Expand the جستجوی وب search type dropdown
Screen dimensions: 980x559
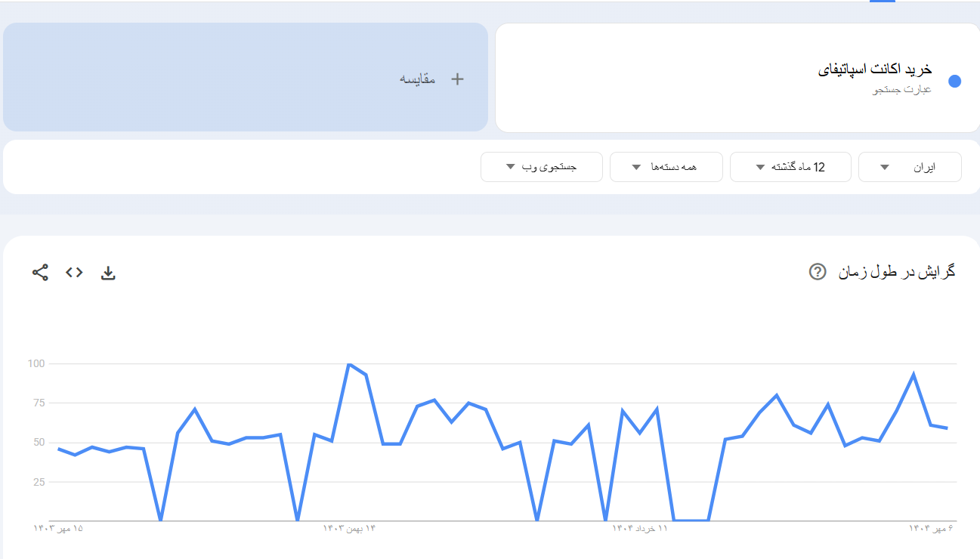pyautogui.click(x=541, y=167)
